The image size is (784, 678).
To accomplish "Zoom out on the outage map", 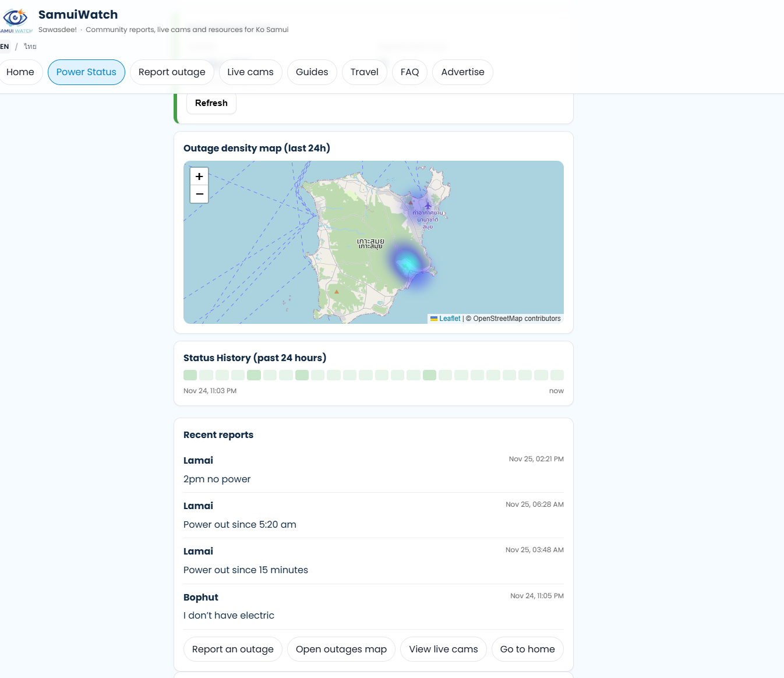I will [199, 194].
